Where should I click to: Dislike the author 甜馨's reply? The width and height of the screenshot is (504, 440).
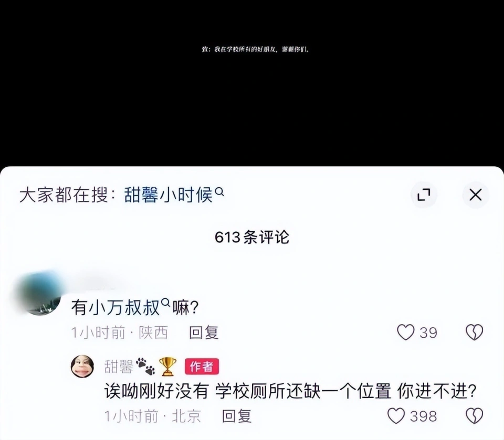[x=475, y=416]
